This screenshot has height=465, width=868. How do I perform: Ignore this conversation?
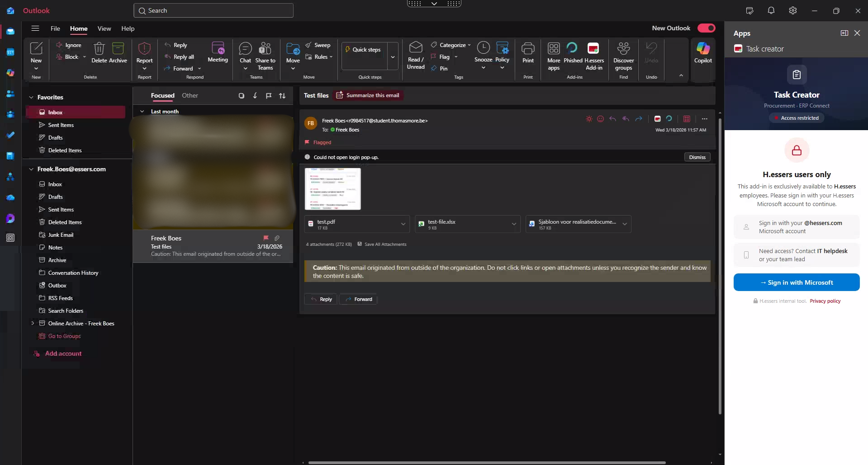coord(69,45)
